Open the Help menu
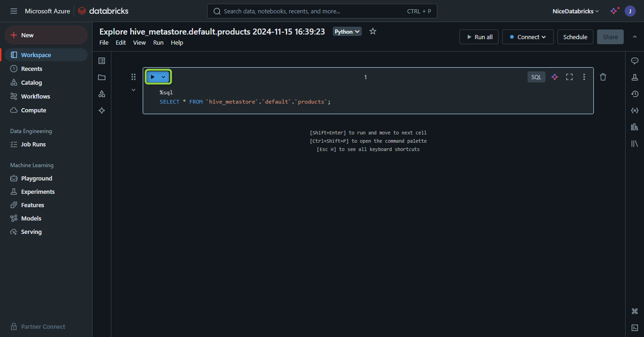Image resolution: width=644 pixels, height=337 pixels. (177, 42)
